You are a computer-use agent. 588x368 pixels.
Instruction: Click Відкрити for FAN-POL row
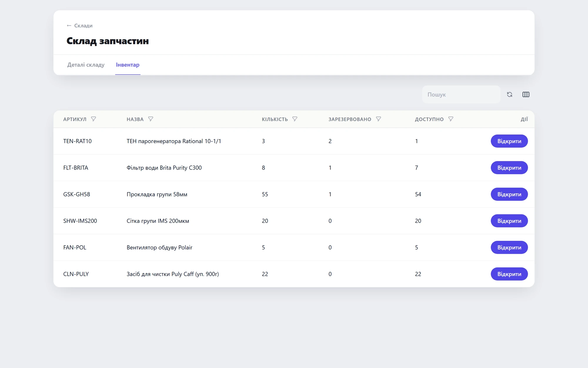click(x=509, y=248)
